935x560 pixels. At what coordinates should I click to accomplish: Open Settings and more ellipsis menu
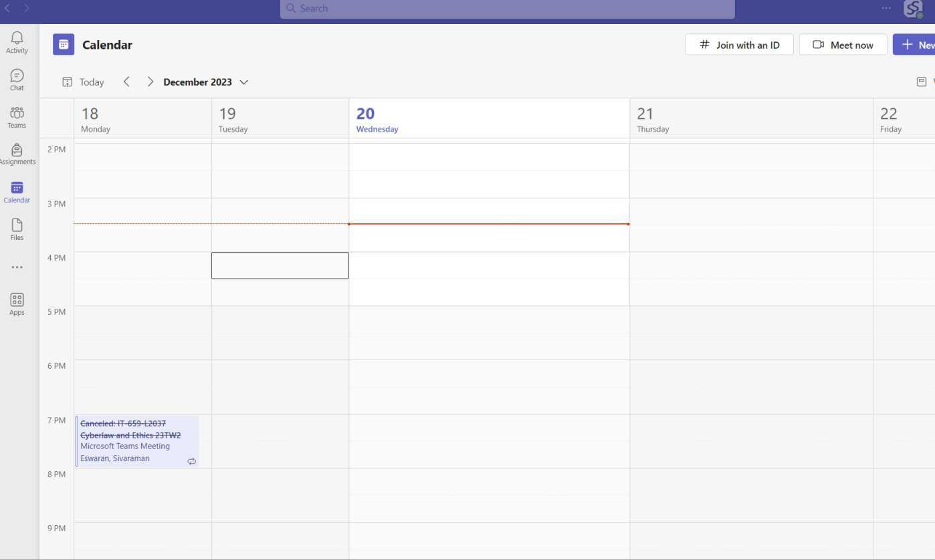pyautogui.click(x=886, y=8)
